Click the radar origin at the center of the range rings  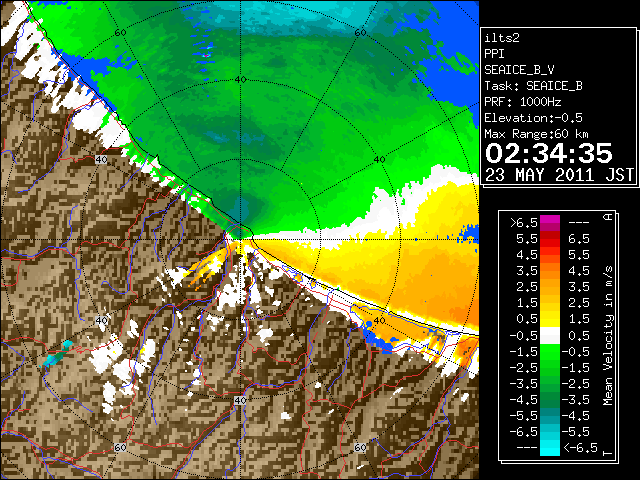point(241,239)
